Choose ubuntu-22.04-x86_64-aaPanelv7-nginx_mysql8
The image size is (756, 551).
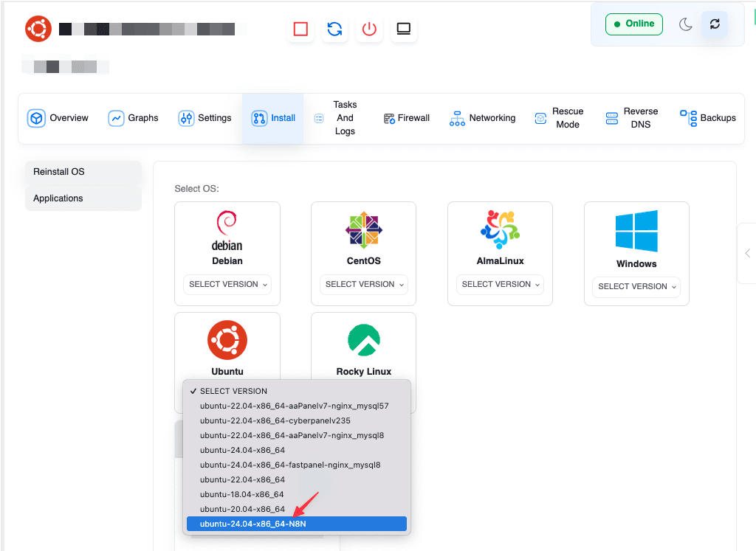click(x=297, y=435)
